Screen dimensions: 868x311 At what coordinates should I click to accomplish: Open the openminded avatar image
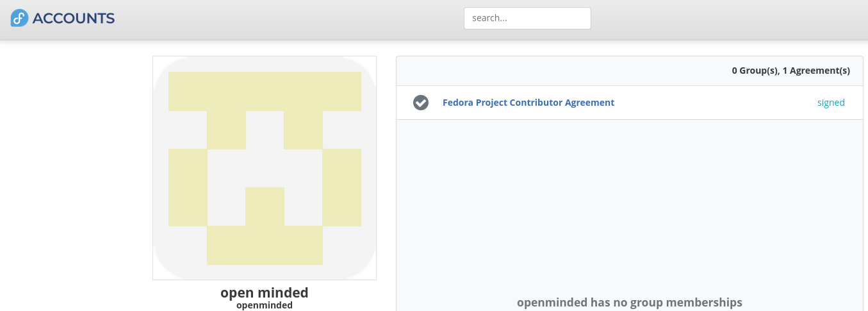point(265,168)
